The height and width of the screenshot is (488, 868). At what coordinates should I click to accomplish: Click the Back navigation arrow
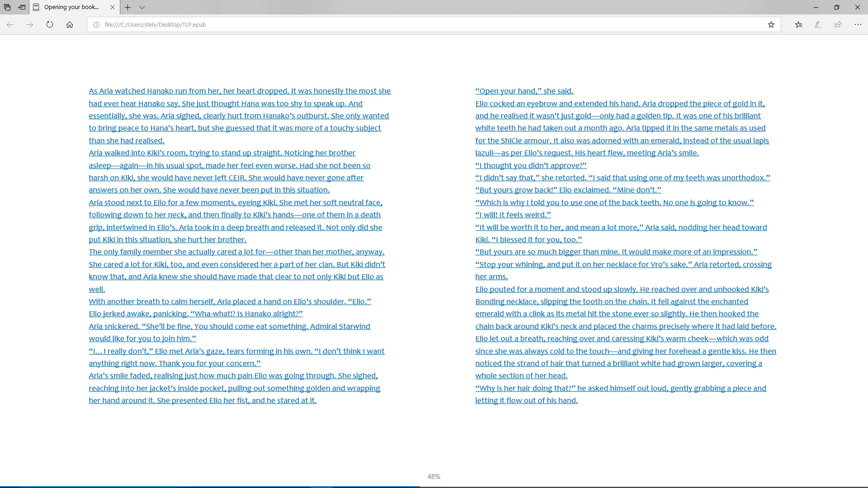tap(10, 25)
